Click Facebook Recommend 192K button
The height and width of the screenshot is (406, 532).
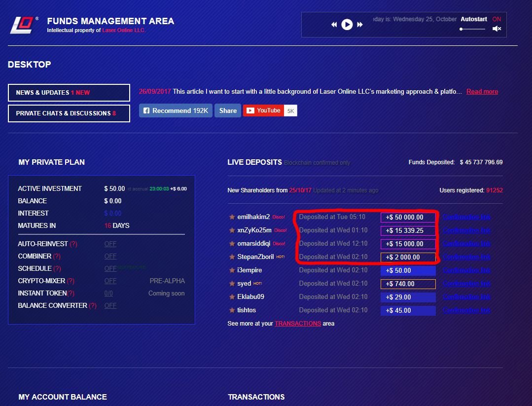176,111
